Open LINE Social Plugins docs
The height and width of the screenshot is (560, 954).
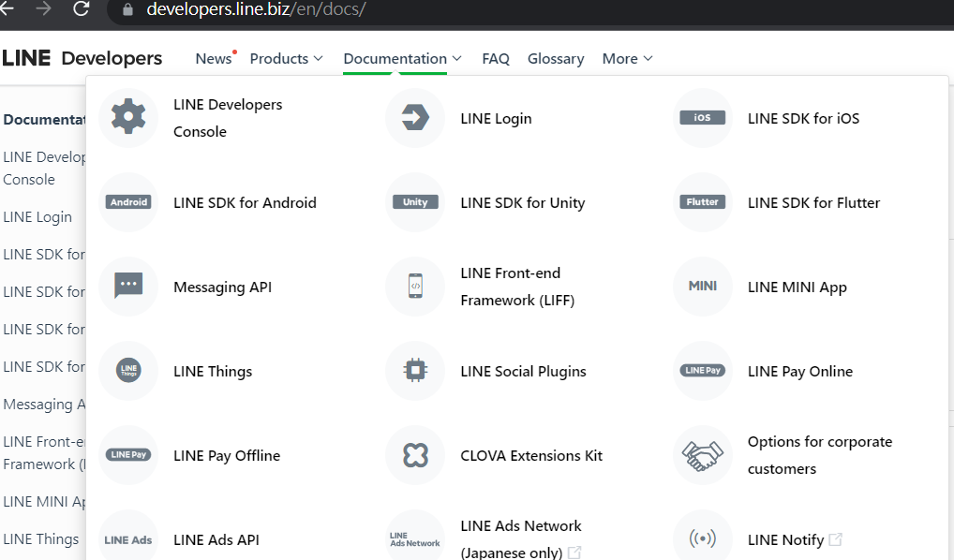pyautogui.click(x=523, y=371)
